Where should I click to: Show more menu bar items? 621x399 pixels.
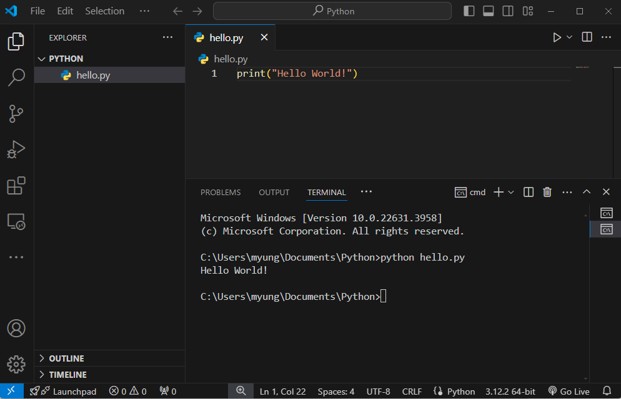click(x=145, y=11)
